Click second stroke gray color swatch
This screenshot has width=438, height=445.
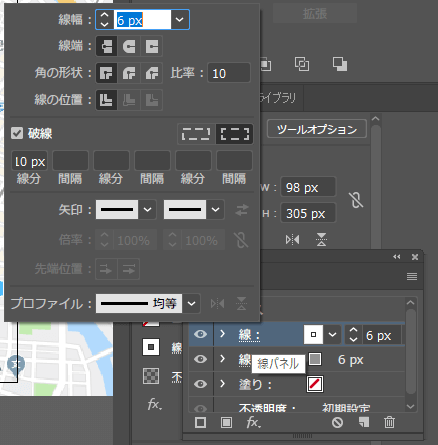(315, 359)
